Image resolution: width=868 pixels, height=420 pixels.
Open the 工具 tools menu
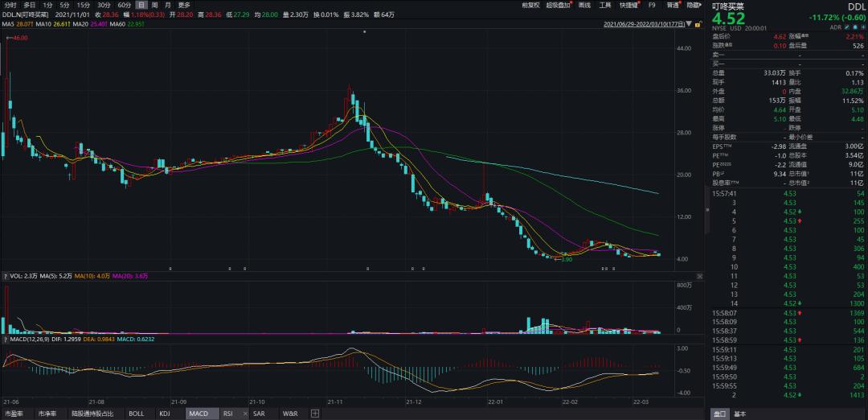[605, 5]
